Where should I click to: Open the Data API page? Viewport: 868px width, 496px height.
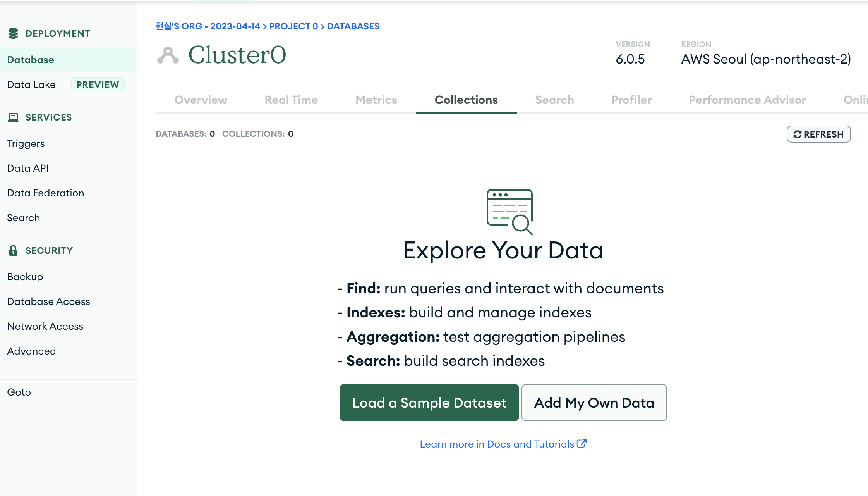pyautogui.click(x=28, y=168)
